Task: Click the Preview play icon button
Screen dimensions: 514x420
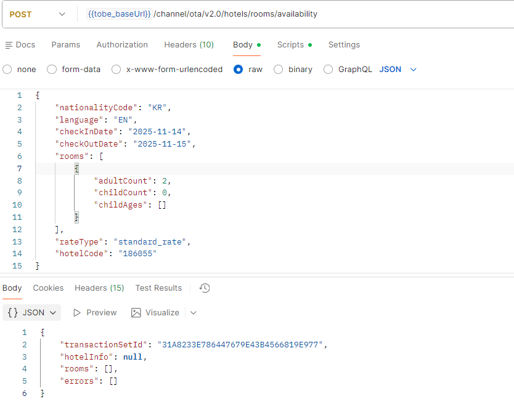Action: (x=94, y=313)
